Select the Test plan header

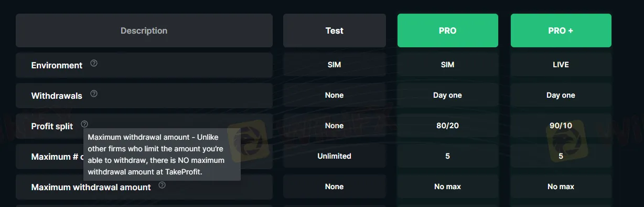pos(335,30)
